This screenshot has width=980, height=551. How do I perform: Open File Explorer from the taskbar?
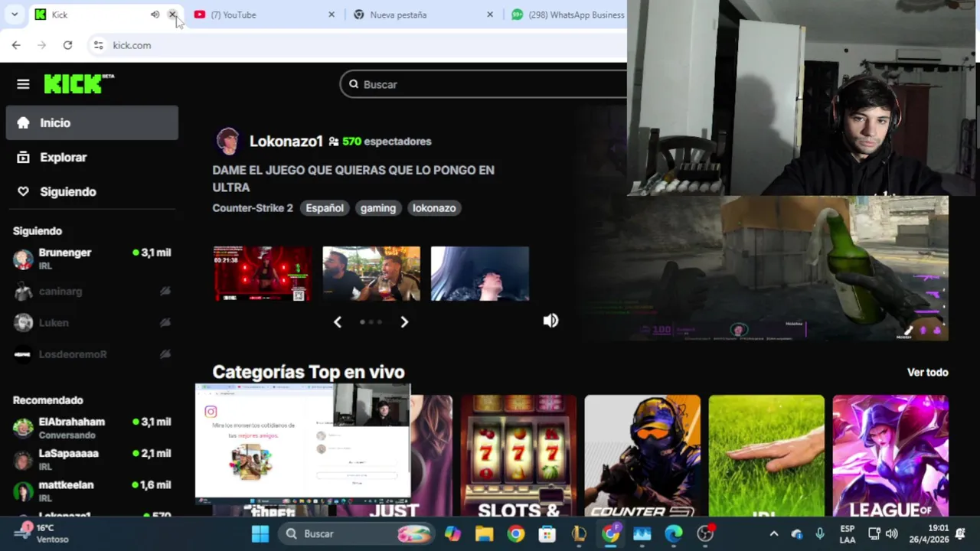[484, 533]
